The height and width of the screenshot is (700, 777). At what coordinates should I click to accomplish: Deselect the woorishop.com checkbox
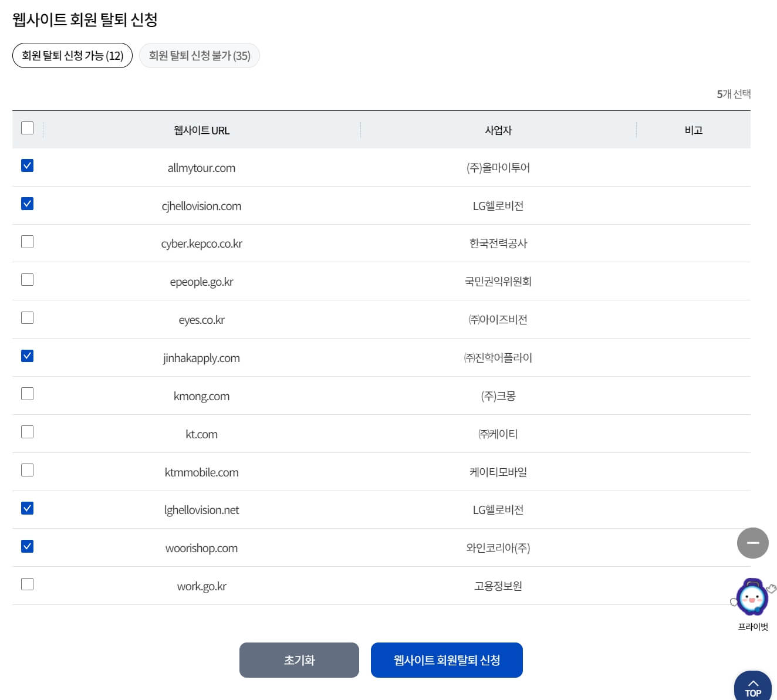(x=27, y=545)
